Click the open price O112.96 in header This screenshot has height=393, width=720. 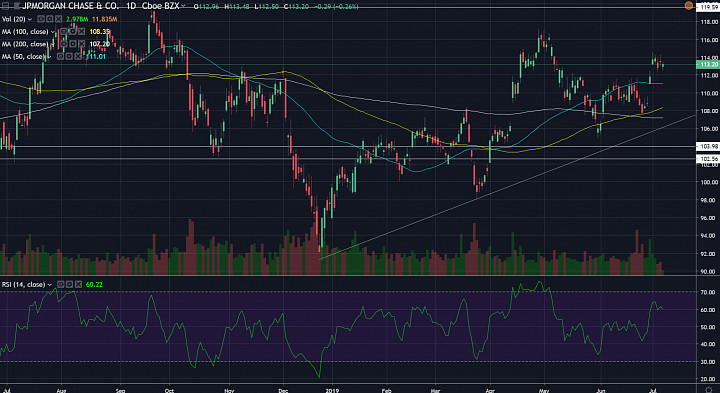pos(206,6)
